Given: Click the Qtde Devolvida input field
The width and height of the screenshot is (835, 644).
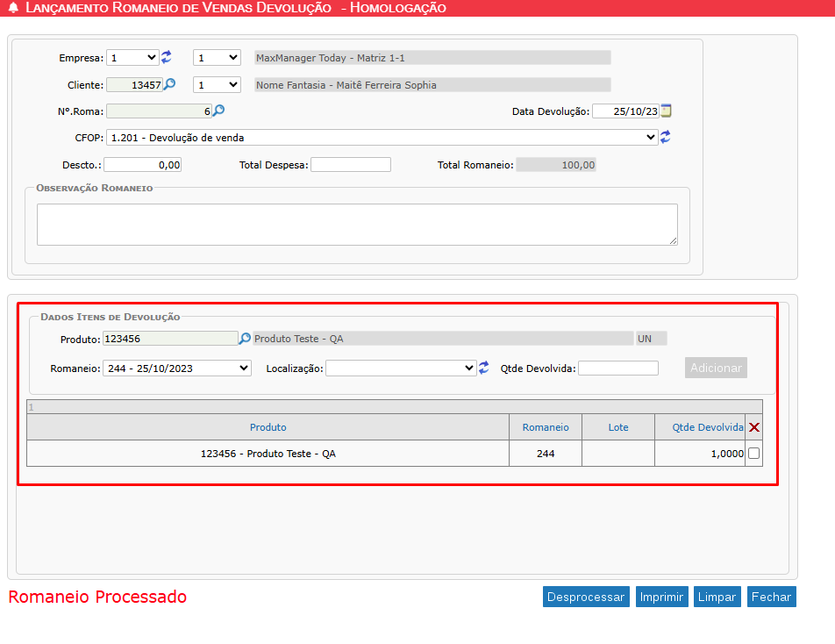Looking at the screenshot, I should pos(617,369).
